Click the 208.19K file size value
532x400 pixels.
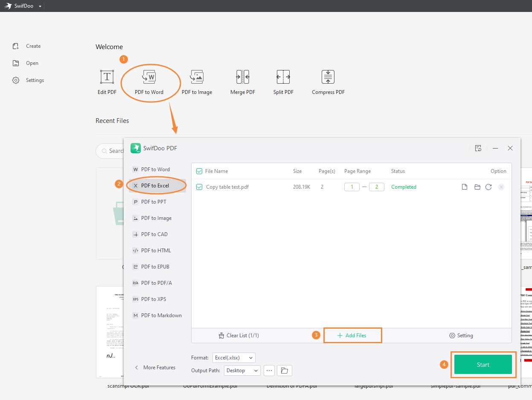302,187
